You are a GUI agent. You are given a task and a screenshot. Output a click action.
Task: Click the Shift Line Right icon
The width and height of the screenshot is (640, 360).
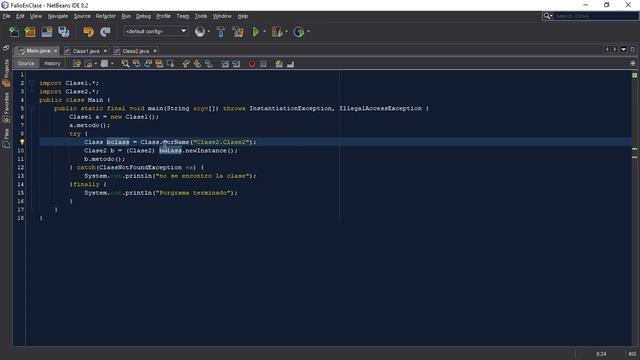click(x=236, y=64)
